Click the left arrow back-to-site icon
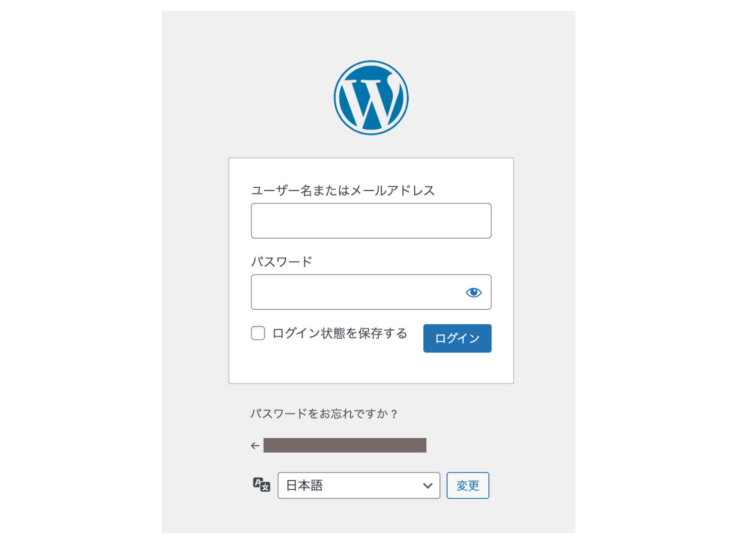This screenshot has height=544, width=756. point(255,446)
